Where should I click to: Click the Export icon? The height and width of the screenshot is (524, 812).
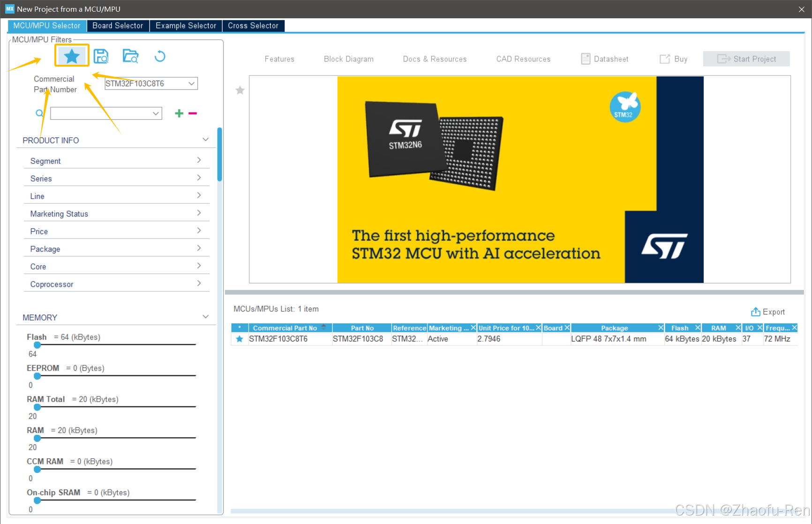(755, 311)
